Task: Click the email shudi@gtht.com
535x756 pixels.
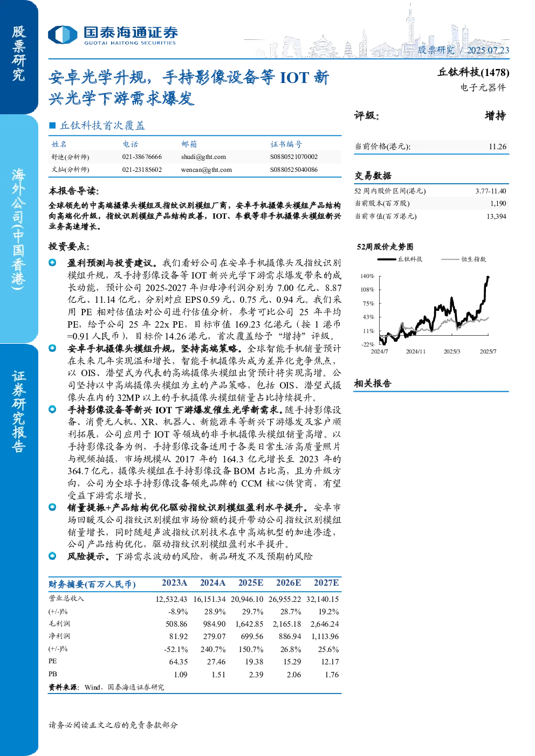Action: coord(203,157)
